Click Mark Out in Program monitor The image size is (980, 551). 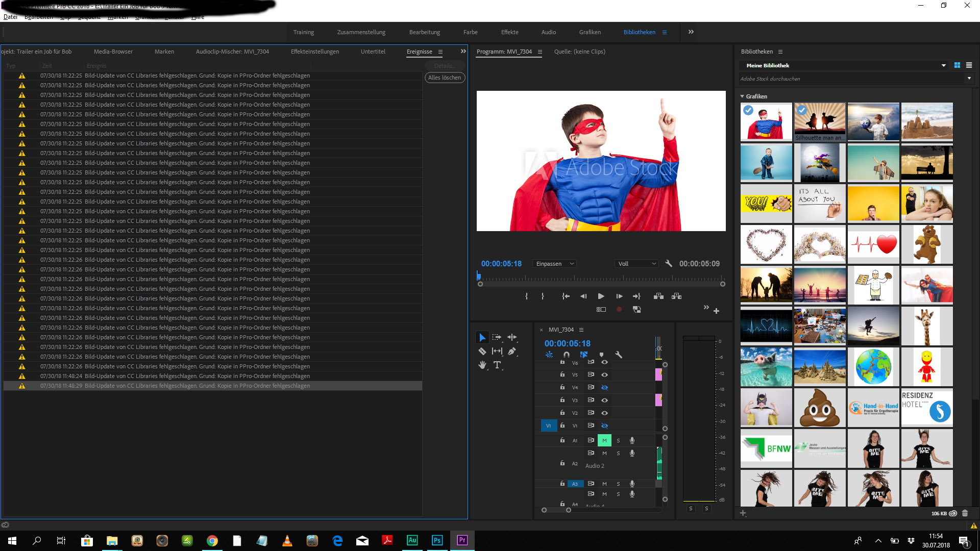543,296
